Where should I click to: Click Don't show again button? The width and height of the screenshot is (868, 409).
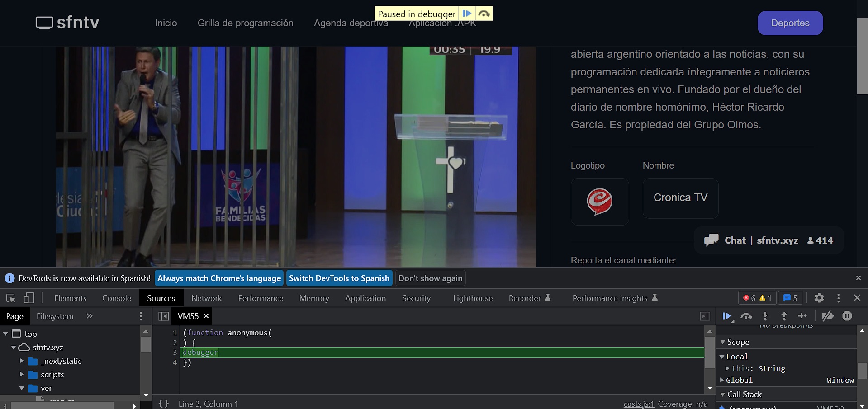pos(431,278)
